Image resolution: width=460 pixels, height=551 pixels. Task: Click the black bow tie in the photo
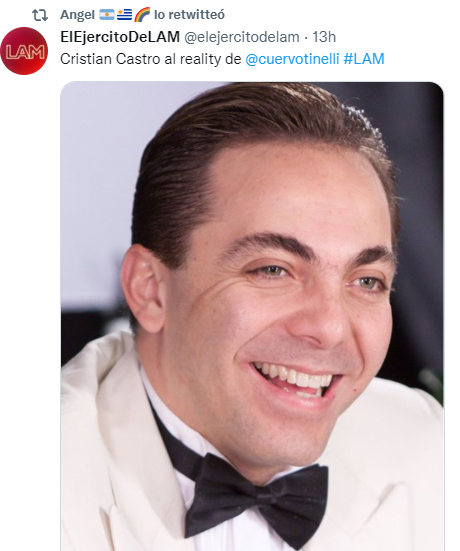[x=257, y=499]
